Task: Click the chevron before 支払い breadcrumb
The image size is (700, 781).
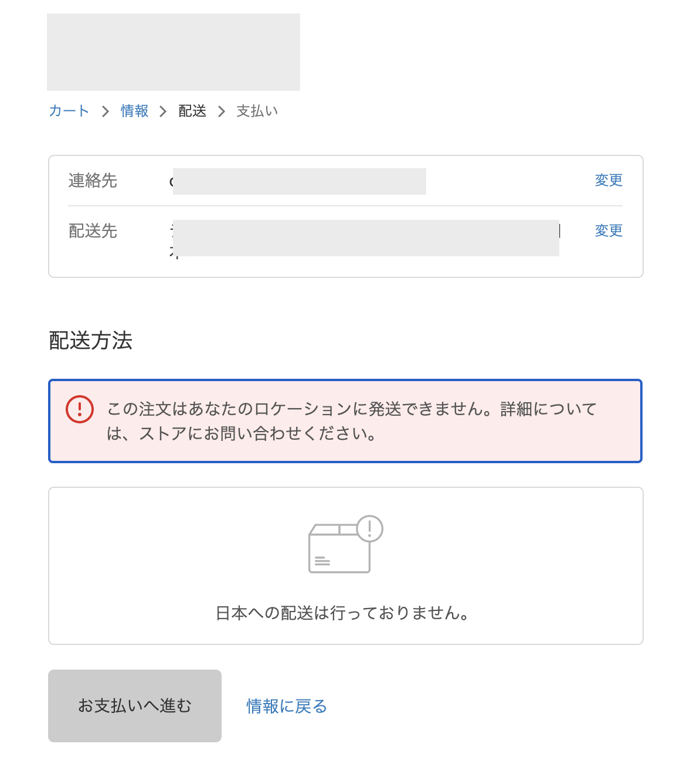Action: pyautogui.click(x=222, y=111)
